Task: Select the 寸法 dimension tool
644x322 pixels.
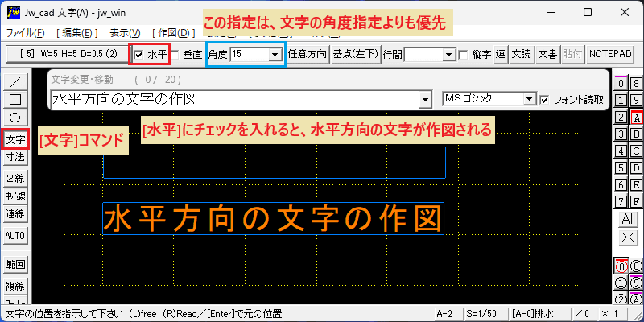Action: click(x=14, y=157)
